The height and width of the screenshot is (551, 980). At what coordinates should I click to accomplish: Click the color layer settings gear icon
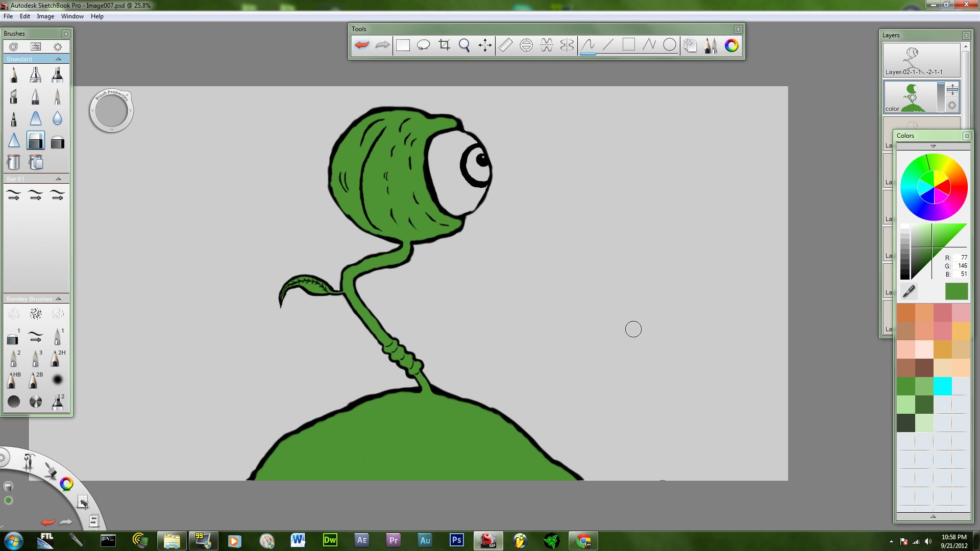952,105
